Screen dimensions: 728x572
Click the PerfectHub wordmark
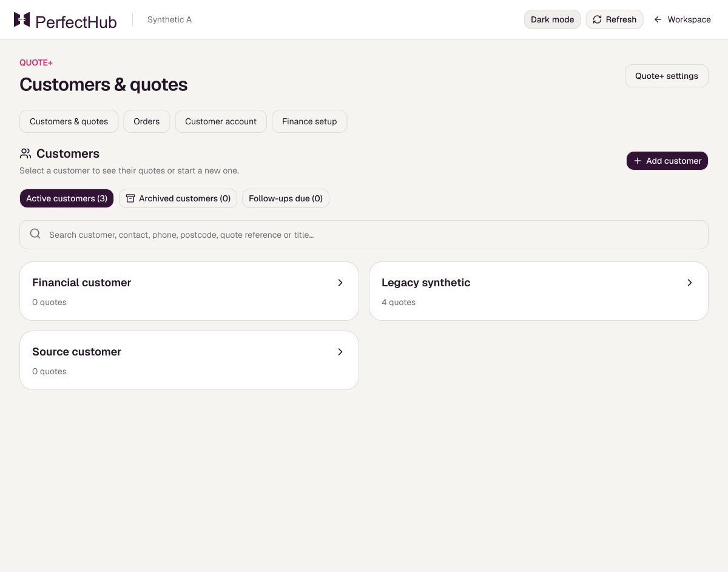tap(76, 22)
